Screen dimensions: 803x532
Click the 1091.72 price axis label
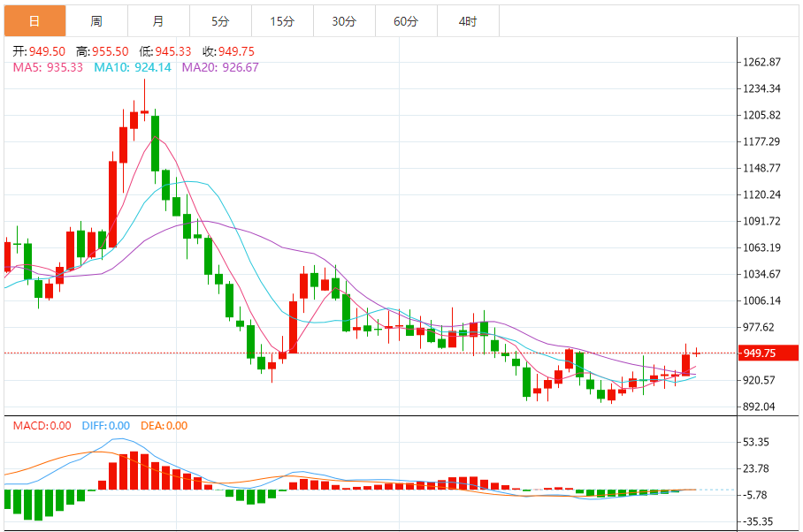tap(761, 221)
